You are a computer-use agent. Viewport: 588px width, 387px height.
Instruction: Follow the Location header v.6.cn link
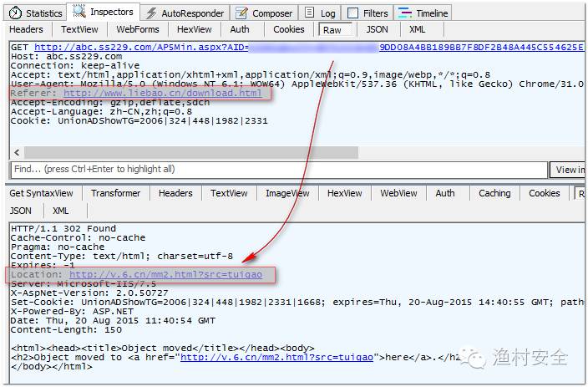pyautogui.click(x=165, y=274)
